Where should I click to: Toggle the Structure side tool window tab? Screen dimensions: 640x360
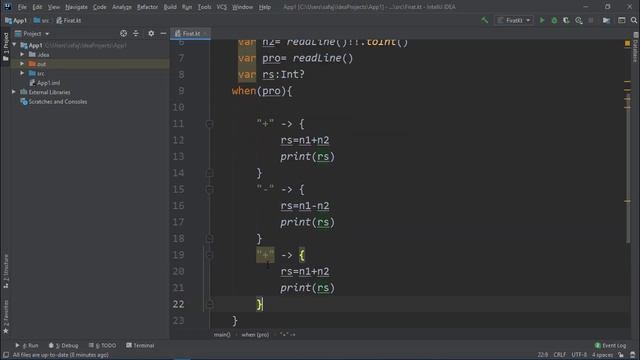[6, 271]
